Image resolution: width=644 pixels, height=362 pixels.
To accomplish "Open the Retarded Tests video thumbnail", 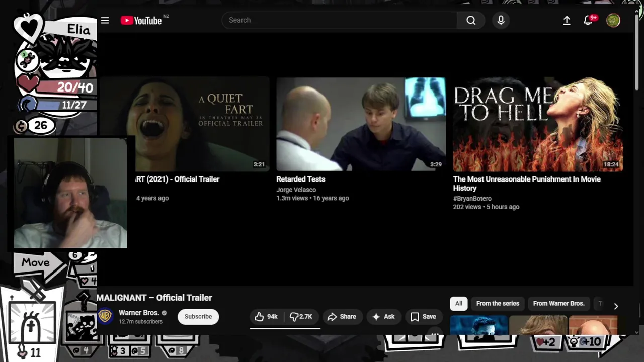I will [361, 124].
